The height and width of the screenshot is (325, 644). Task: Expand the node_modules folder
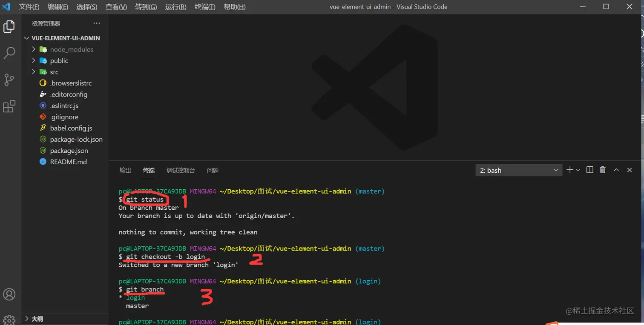tap(34, 49)
